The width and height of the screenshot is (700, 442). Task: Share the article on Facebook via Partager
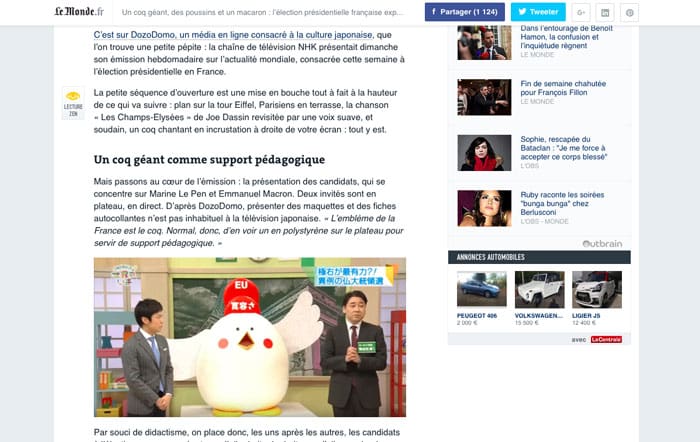coord(465,12)
